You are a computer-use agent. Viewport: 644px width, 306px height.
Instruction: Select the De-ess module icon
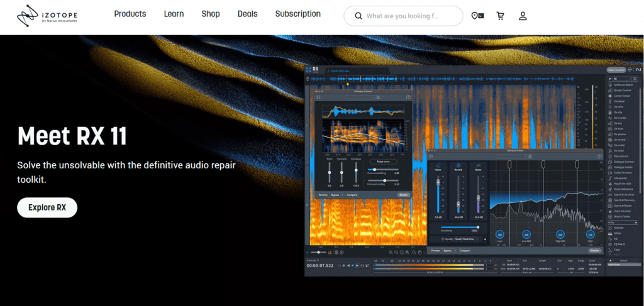pos(610,123)
